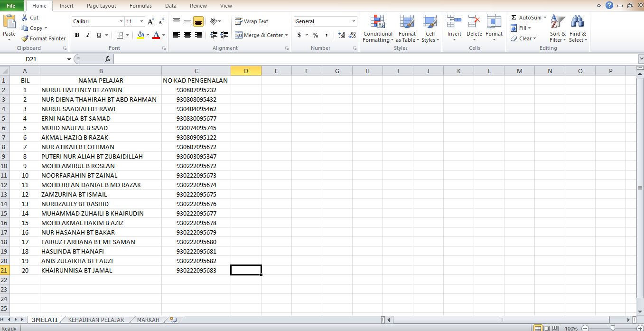The width and height of the screenshot is (644, 331).
Task: Open the Name Box D21 dropdown
Action: (69, 59)
